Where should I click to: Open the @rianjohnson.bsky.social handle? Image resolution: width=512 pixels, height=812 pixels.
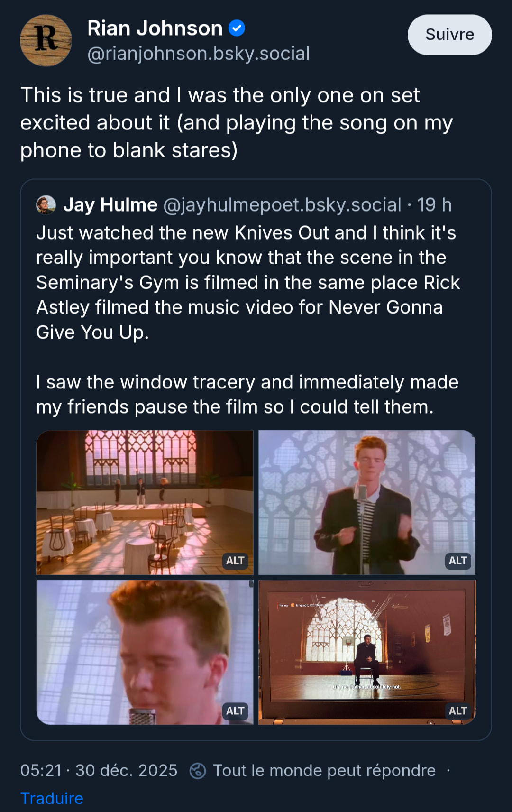(199, 54)
